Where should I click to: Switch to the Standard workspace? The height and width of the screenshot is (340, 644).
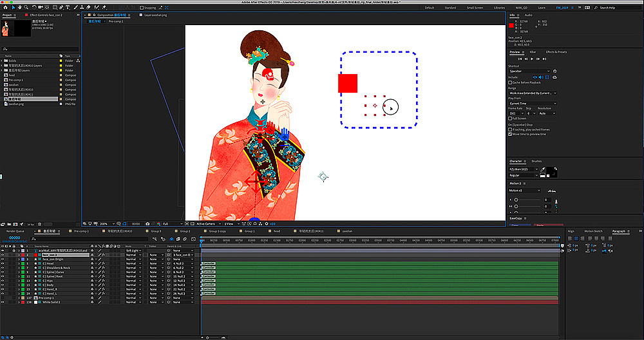(450, 7)
